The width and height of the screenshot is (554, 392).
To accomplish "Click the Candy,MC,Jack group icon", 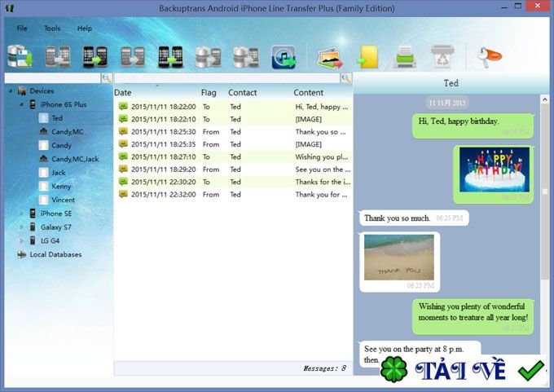I will (43, 159).
